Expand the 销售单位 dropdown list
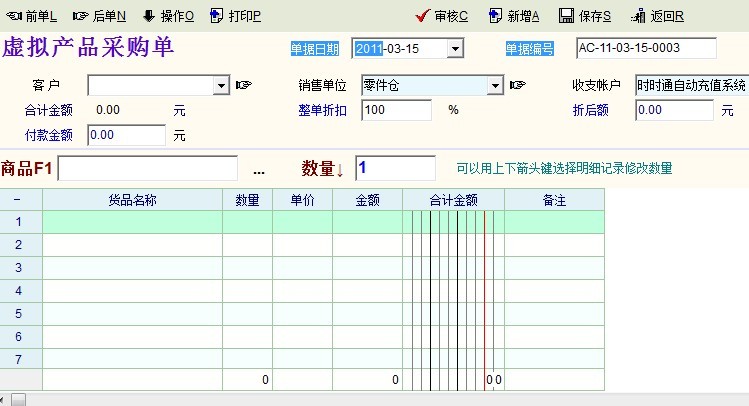Image resolution: width=749 pixels, height=406 pixels. click(x=495, y=86)
